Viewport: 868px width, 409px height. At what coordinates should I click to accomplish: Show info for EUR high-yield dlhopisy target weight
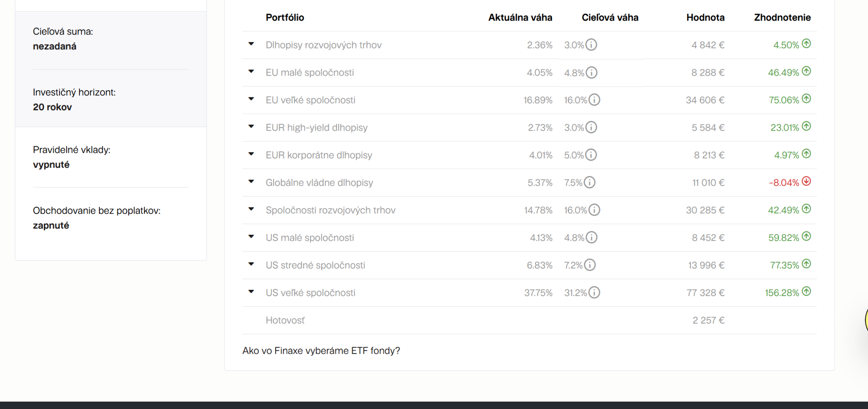point(591,127)
